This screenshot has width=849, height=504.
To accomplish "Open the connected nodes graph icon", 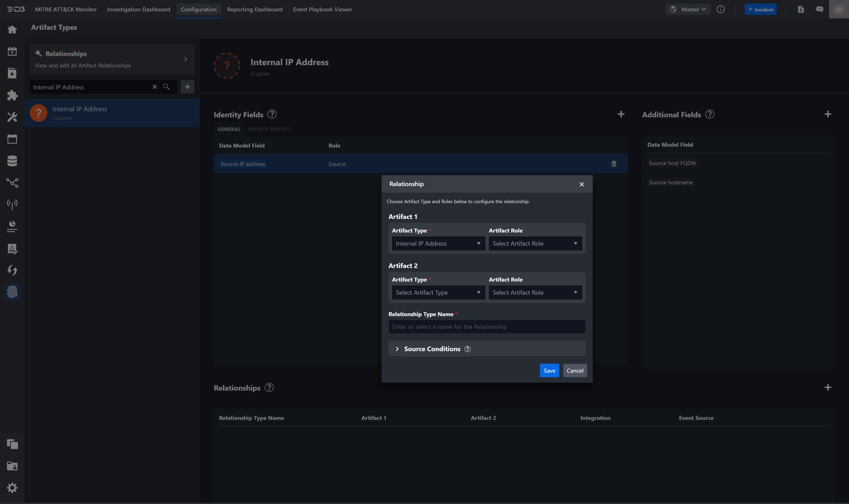I will pyautogui.click(x=12, y=183).
